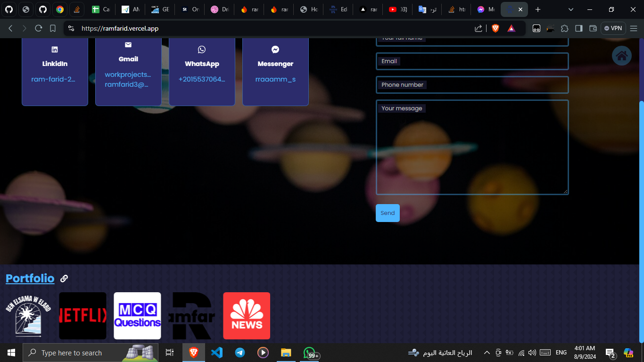The image size is (644, 362).
Task: Click the Messenger icon in contact card
Action: (275, 49)
